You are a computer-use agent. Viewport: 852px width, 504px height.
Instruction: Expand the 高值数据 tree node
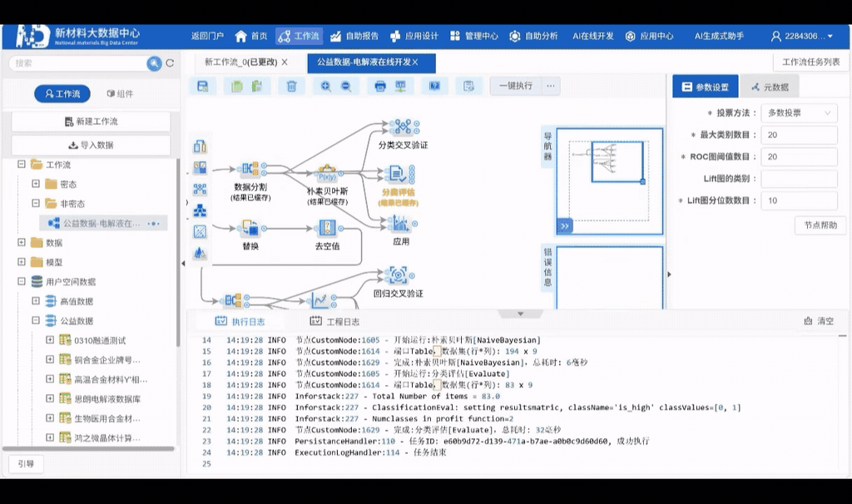pyautogui.click(x=36, y=301)
